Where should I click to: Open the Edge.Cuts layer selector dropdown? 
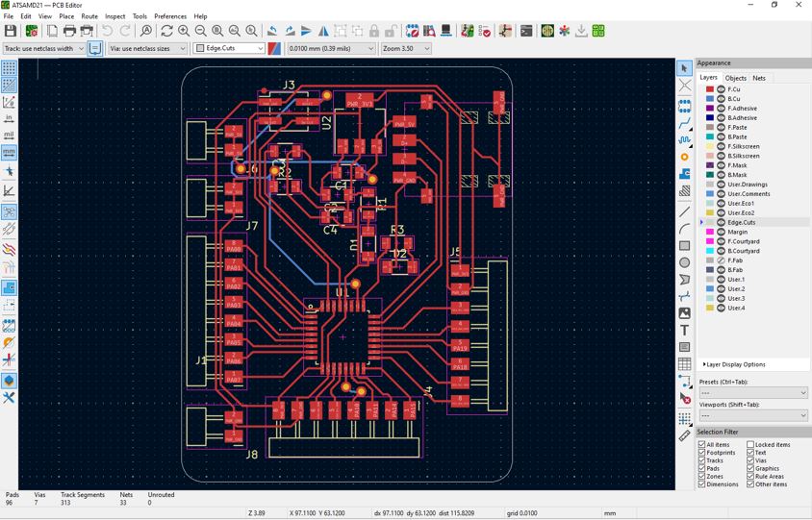click(229, 48)
